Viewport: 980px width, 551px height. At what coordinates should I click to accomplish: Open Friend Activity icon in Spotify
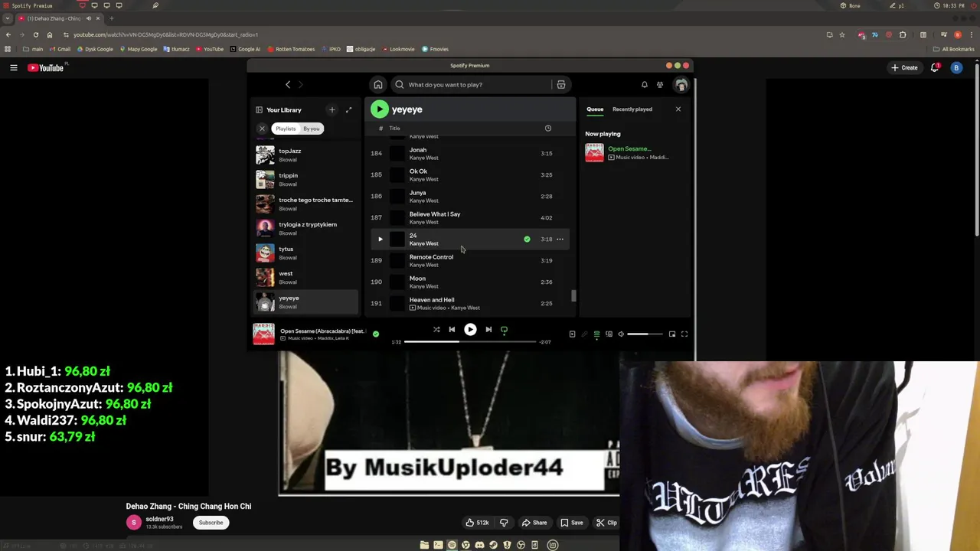tap(660, 85)
